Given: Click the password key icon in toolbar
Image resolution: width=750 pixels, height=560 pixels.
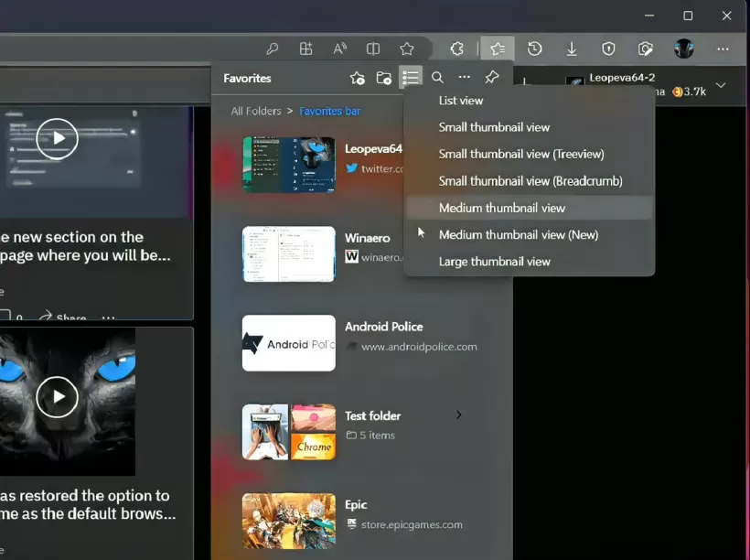Looking at the screenshot, I should pyautogui.click(x=273, y=48).
